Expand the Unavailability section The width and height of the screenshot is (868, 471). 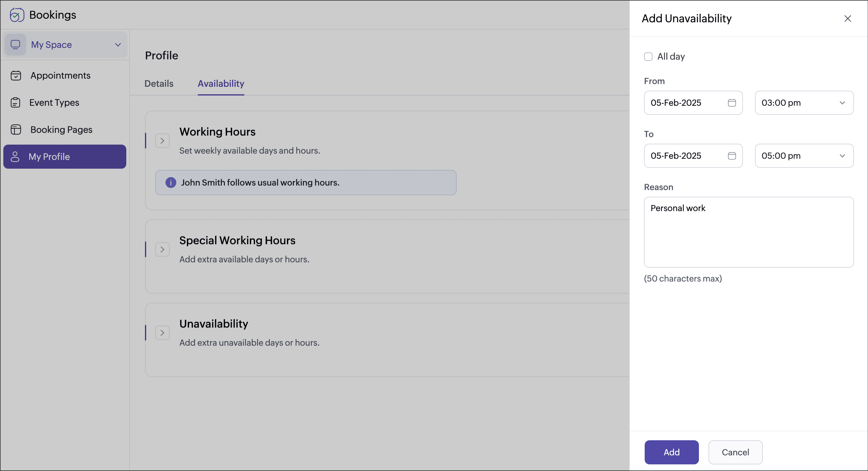click(x=162, y=333)
